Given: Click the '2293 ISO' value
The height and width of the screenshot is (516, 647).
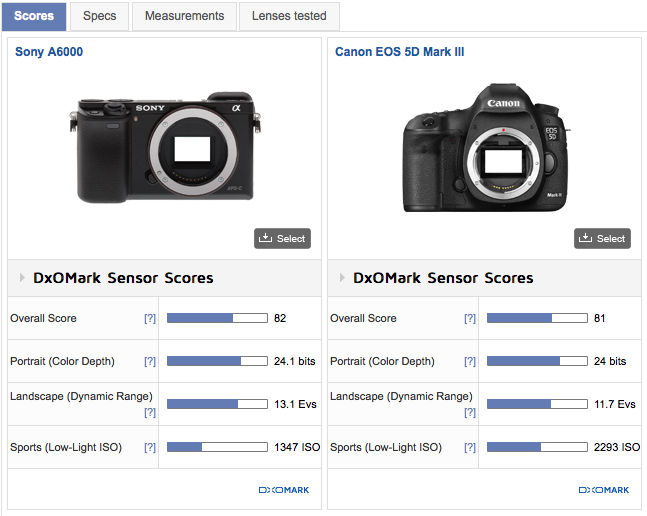Looking at the screenshot, I should pyautogui.click(x=617, y=447).
